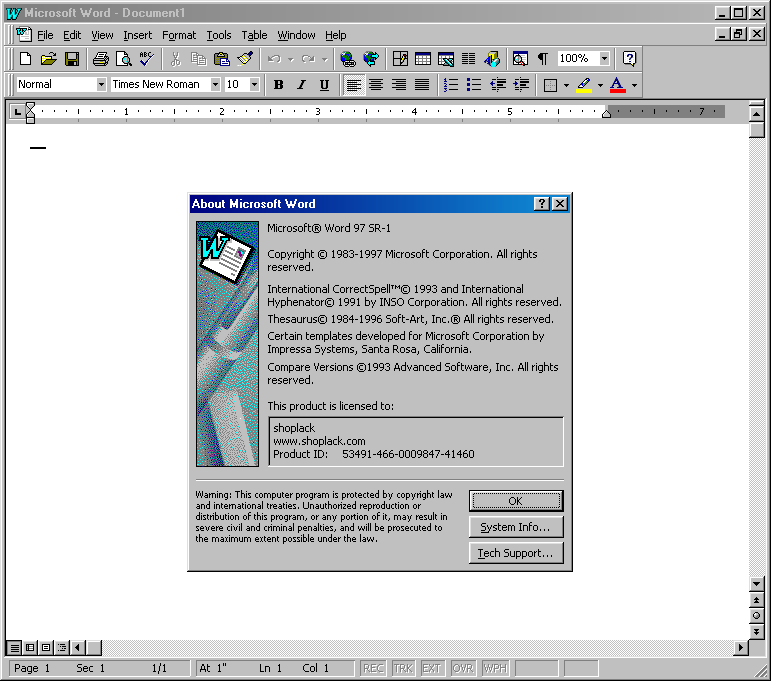Open the Highlight color dropdown arrow
771x681 pixels.
click(x=600, y=86)
